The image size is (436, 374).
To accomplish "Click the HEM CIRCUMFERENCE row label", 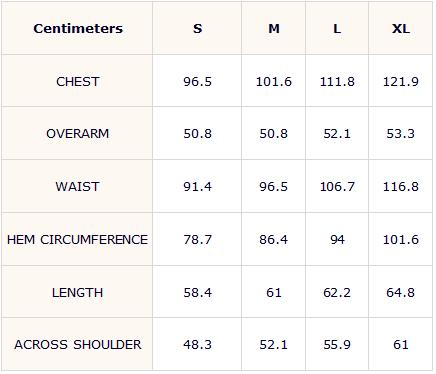I will pos(78,239).
